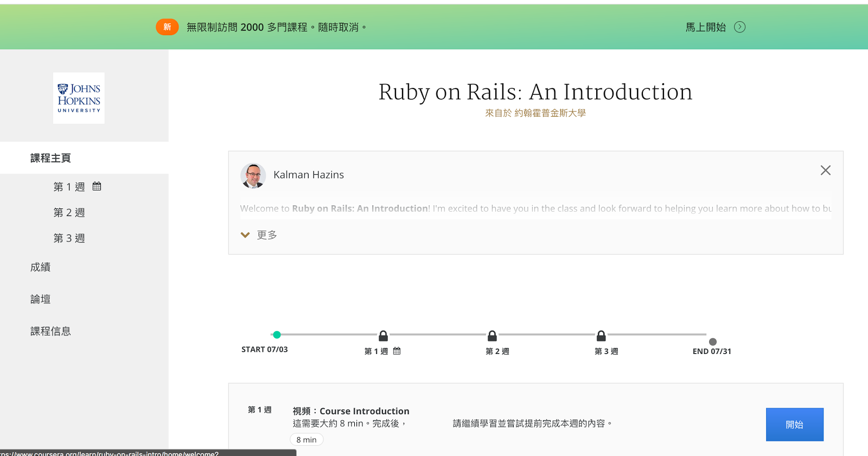Open the 成績 grades page

(41, 267)
